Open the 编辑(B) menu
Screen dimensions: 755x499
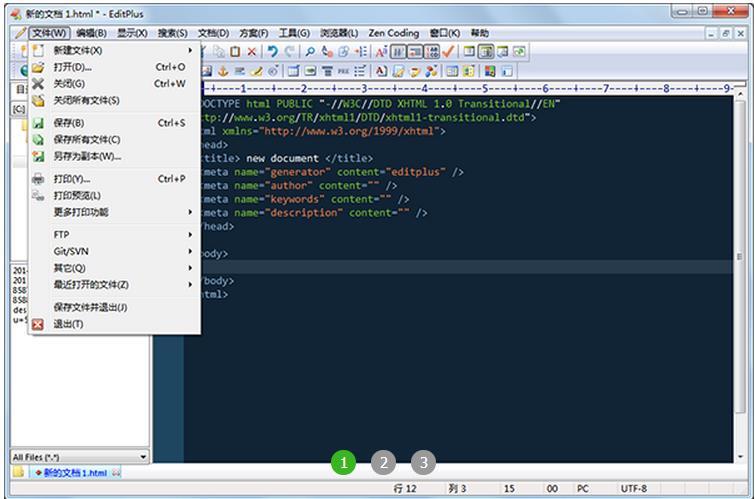click(92, 33)
